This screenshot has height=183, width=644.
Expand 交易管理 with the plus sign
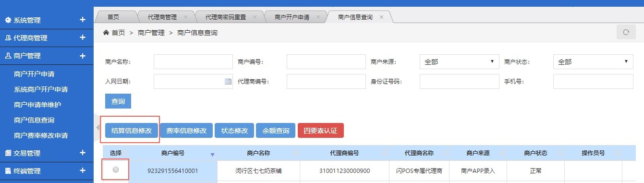click(83, 153)
